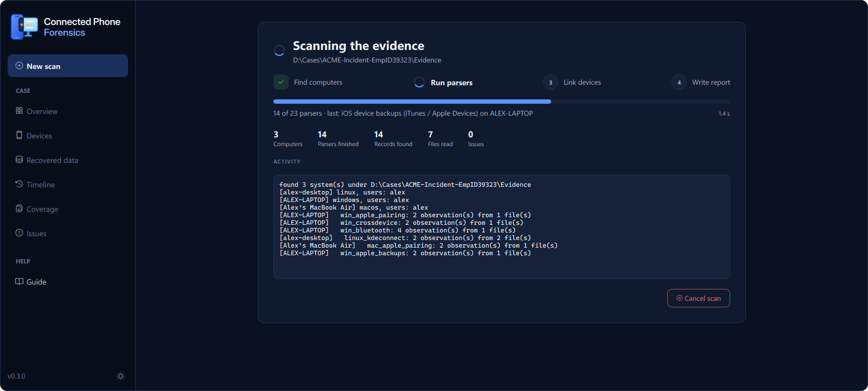Open the Issues list
Image resolution: width=868 pixels, height=391 pixels.
(68, 233)
